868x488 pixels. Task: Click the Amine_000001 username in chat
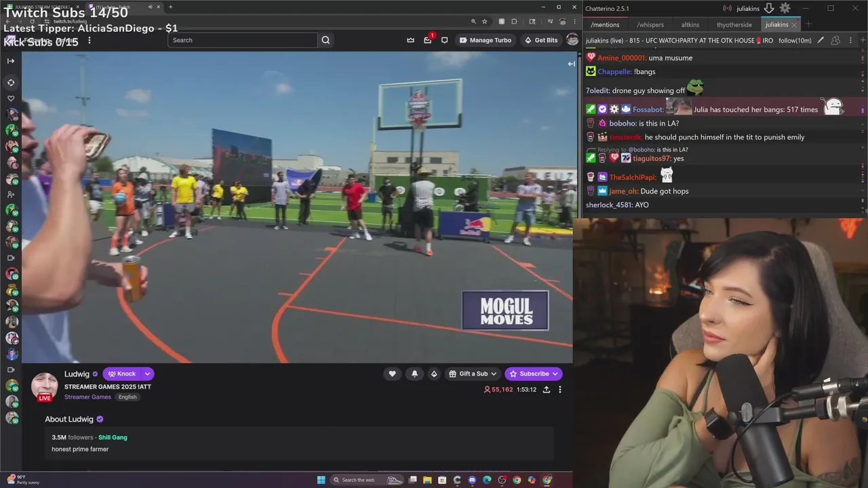click(x=622, y=58)
